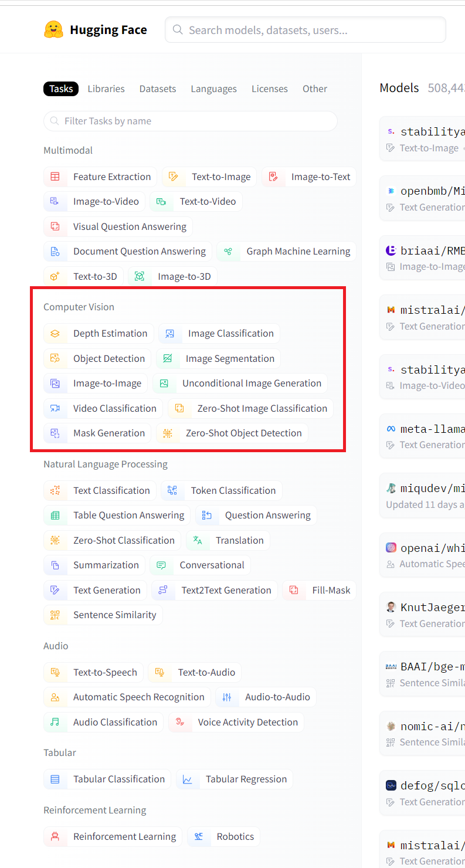Click the Graph Machine Learning icon

(x=228, y=251)
